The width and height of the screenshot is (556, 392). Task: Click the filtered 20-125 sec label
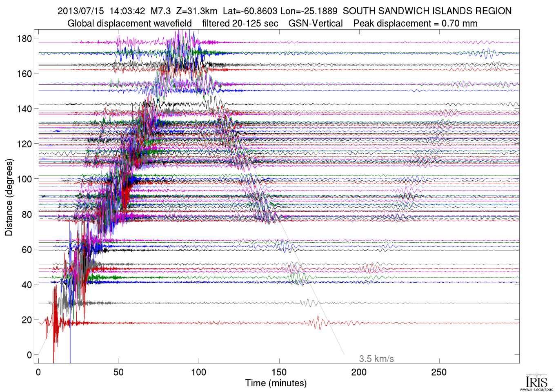(240, 23)
